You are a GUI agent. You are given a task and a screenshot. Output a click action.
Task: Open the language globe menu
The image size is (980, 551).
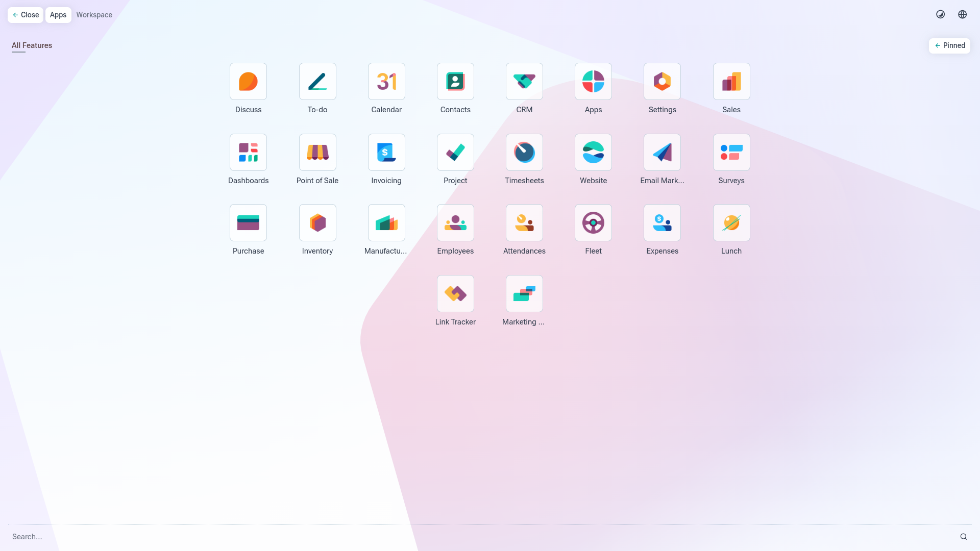click(x=962, y=14)
